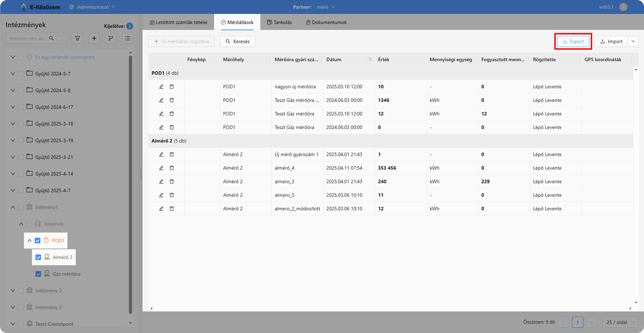Toggle the Gáz mérőóra checkbox
The height and width of the screenshot is (333, 644).
pos(38,274)
